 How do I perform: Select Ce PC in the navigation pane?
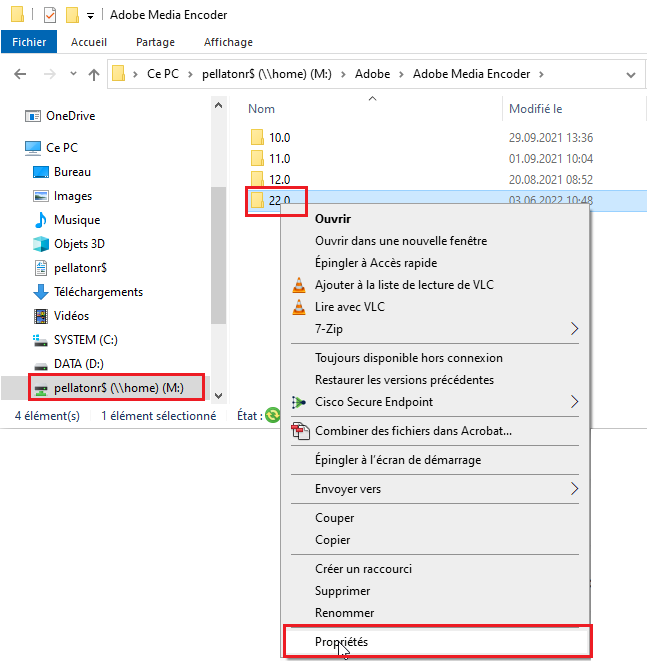[51, 148]
